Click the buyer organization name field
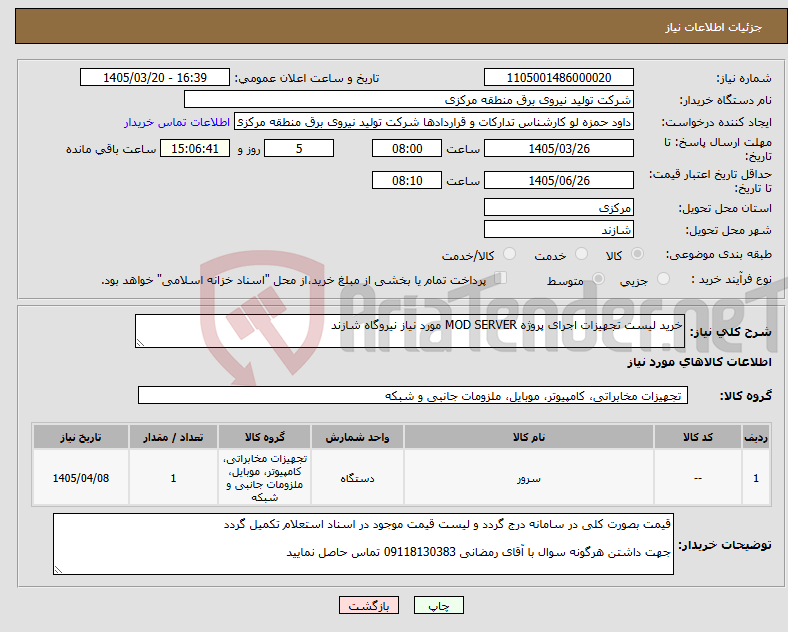788x632 pixels. [x=409, y=99]
